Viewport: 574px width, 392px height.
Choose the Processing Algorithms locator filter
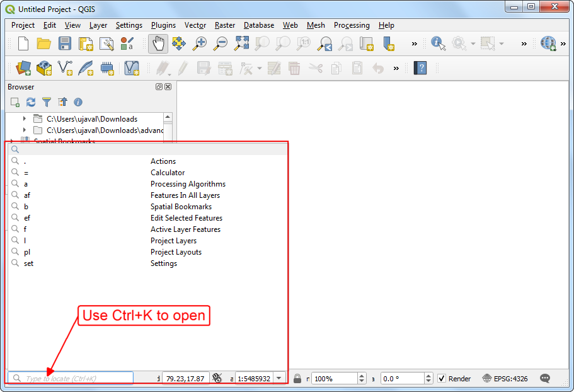click(147, 184)
